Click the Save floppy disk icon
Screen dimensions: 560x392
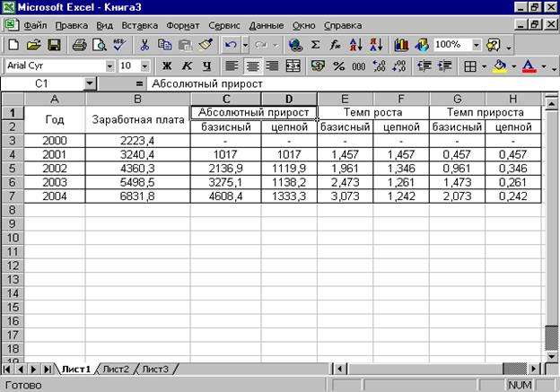coord(54,44)
